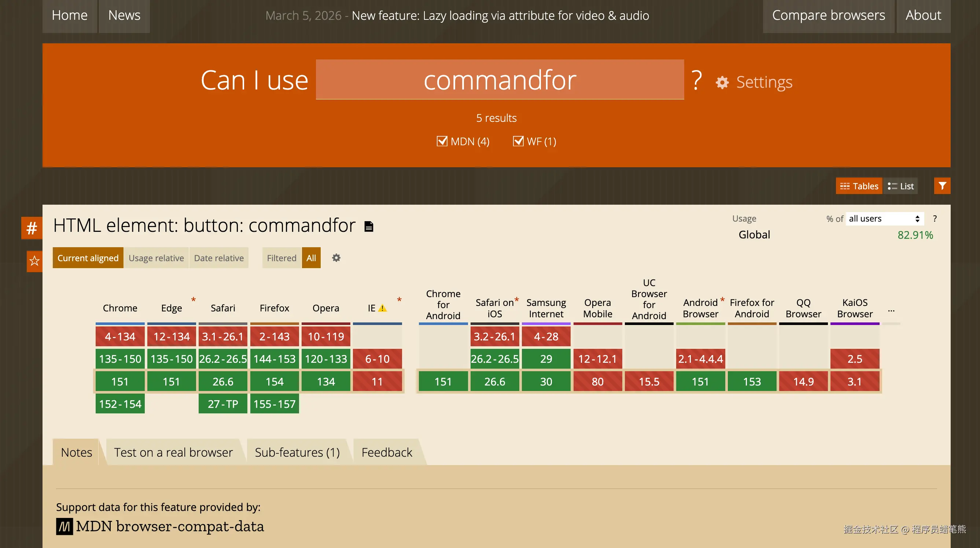Switch to Filtered browser set

coord(281,258)
